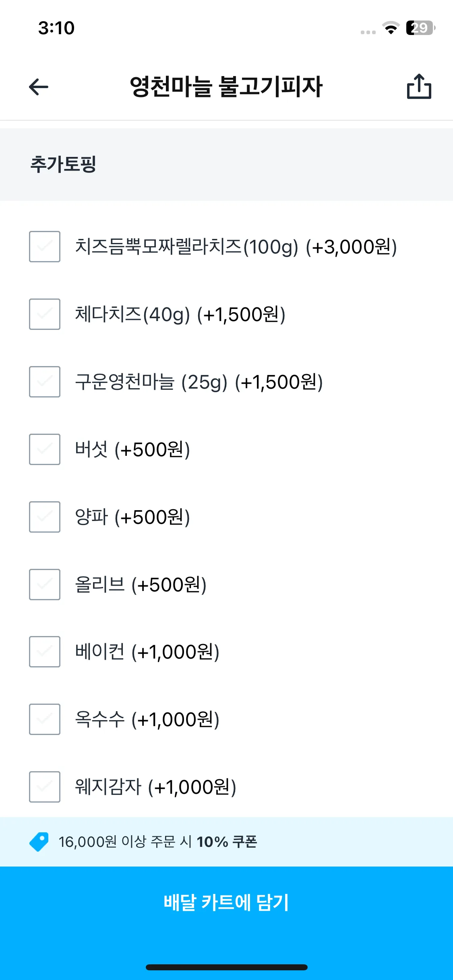This screenshot has height=980, width=453.
Task: Tap the 3:10 clock in status bar
Action: point(56,28)
